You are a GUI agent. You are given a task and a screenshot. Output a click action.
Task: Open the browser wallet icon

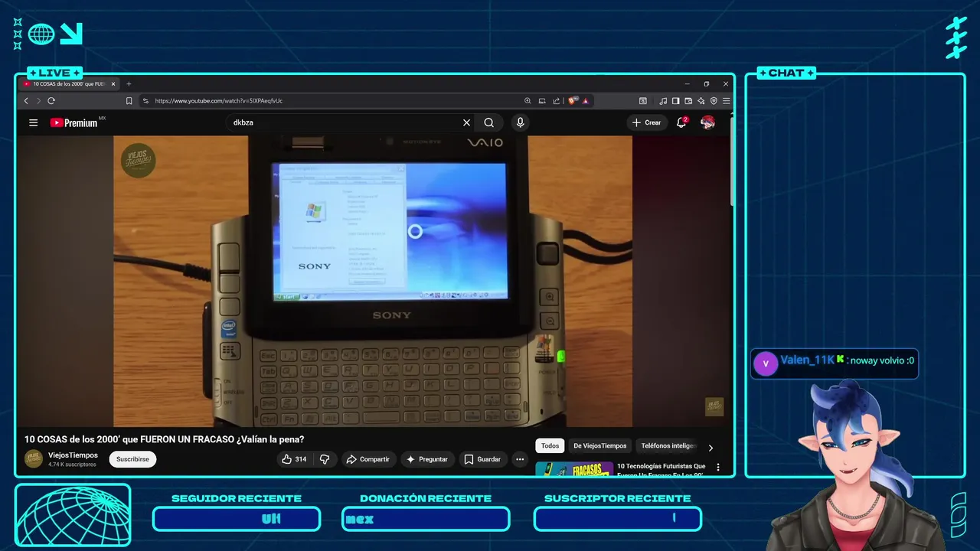coord(688,100)
